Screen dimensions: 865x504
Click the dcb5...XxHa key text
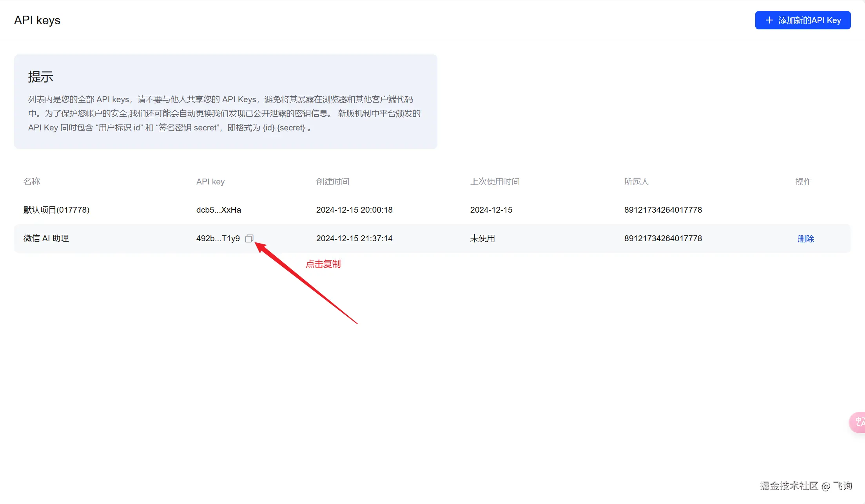218,210
